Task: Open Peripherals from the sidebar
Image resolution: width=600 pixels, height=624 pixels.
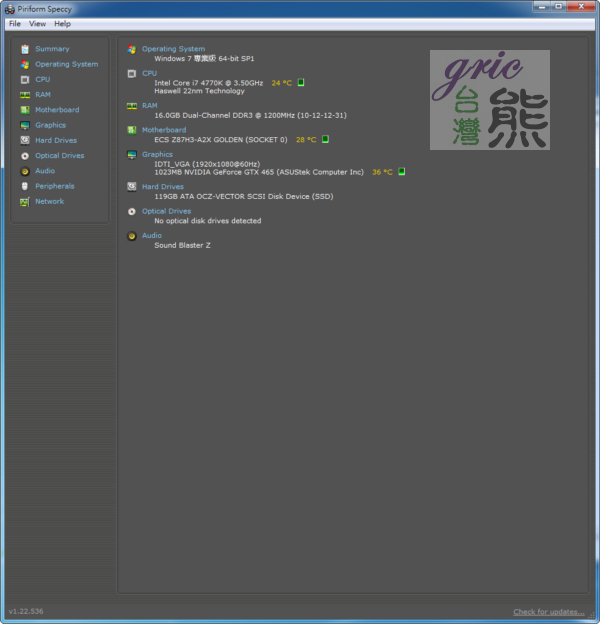Action: point(55,186)
